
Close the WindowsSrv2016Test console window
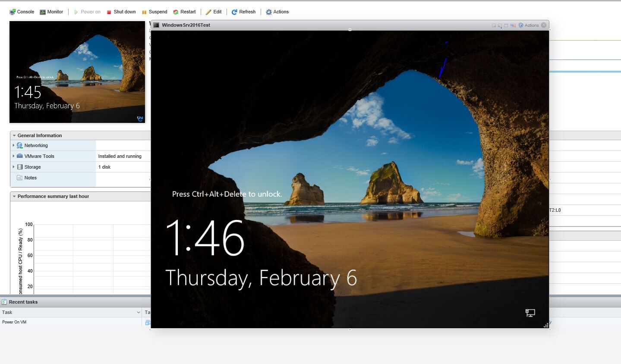click(544, 25)
